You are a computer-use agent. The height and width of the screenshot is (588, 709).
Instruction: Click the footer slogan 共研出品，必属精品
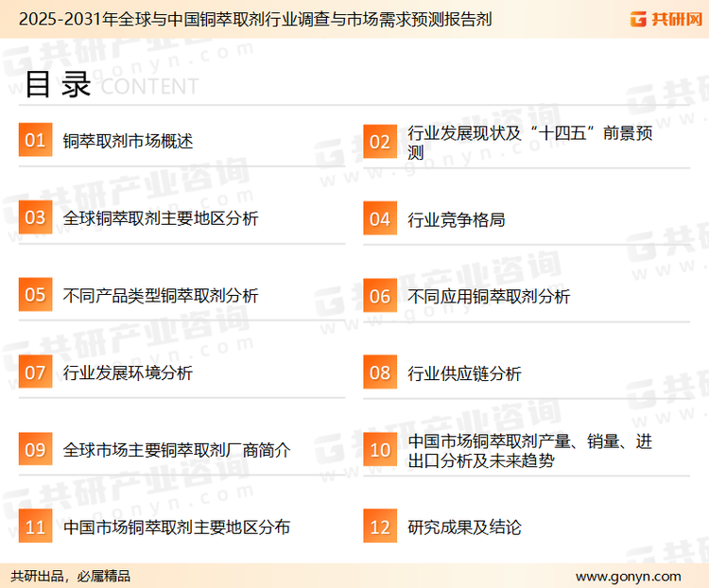pos(71,577)
